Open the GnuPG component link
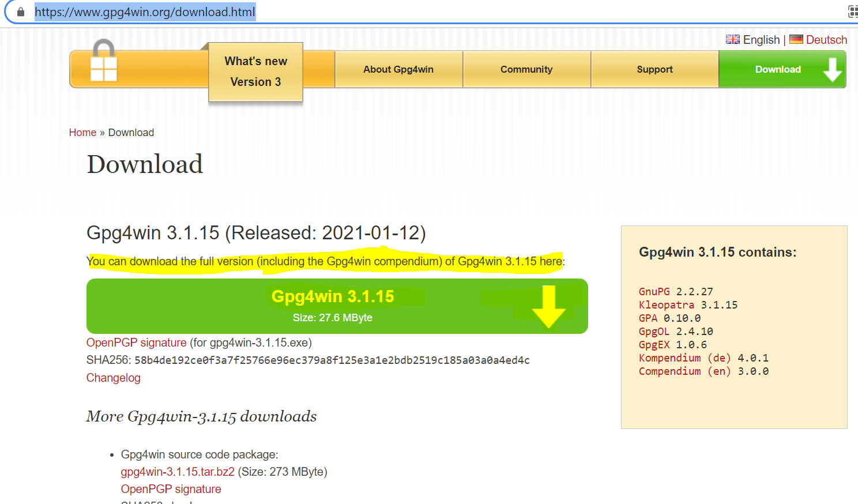Image resolution: width=858 pixels, height=504 pixels. tap(654, 292)
